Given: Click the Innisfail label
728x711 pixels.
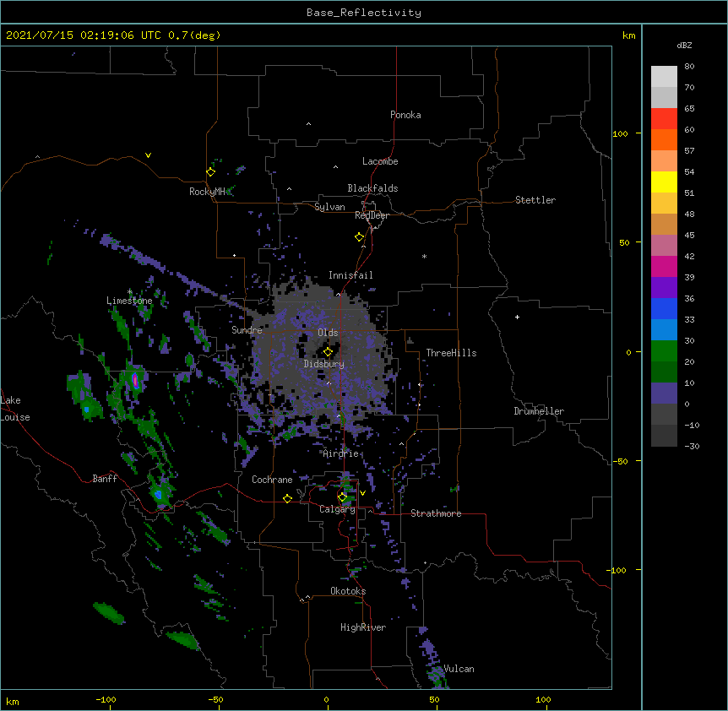Looking at the screenshot, I should click(x=350, y=275).
